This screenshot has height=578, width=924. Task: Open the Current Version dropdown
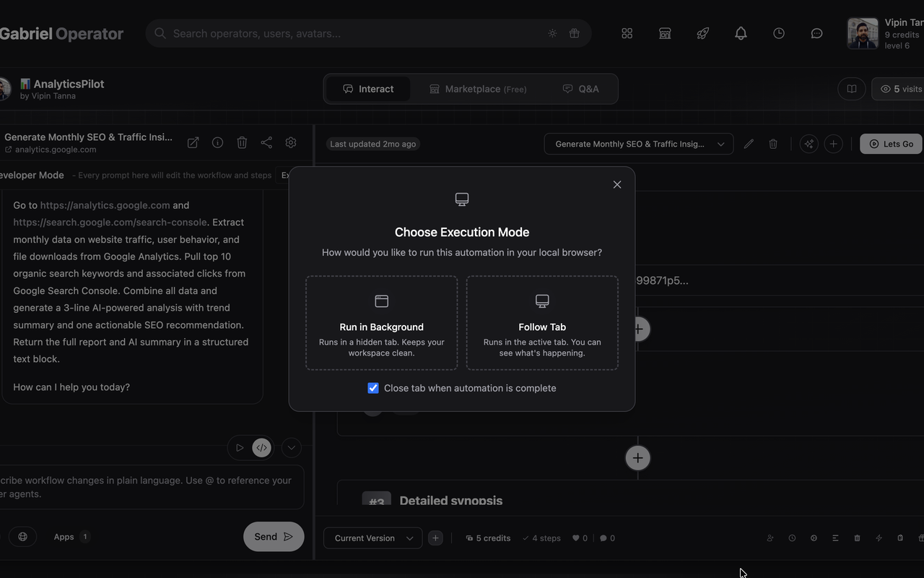[373, 538]
